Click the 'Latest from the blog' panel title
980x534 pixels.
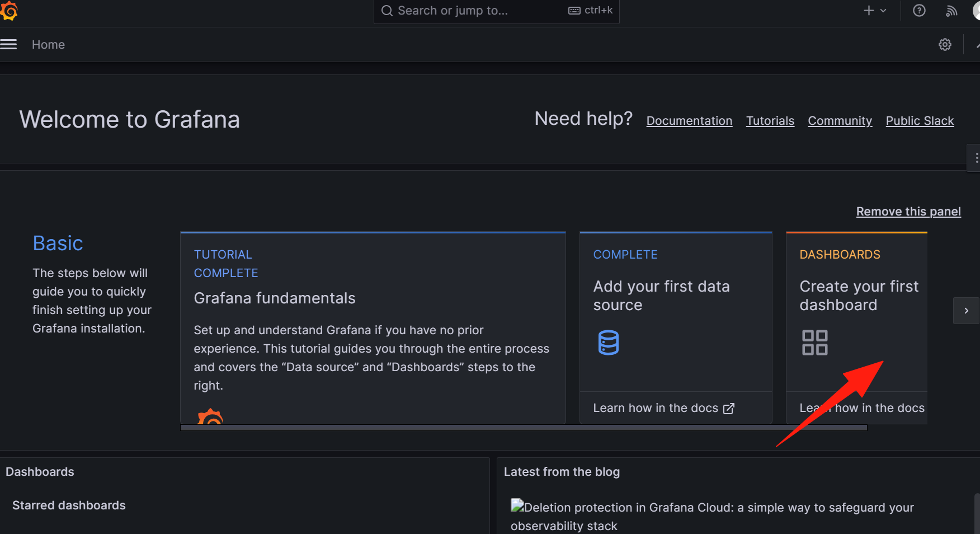point(562,472)
